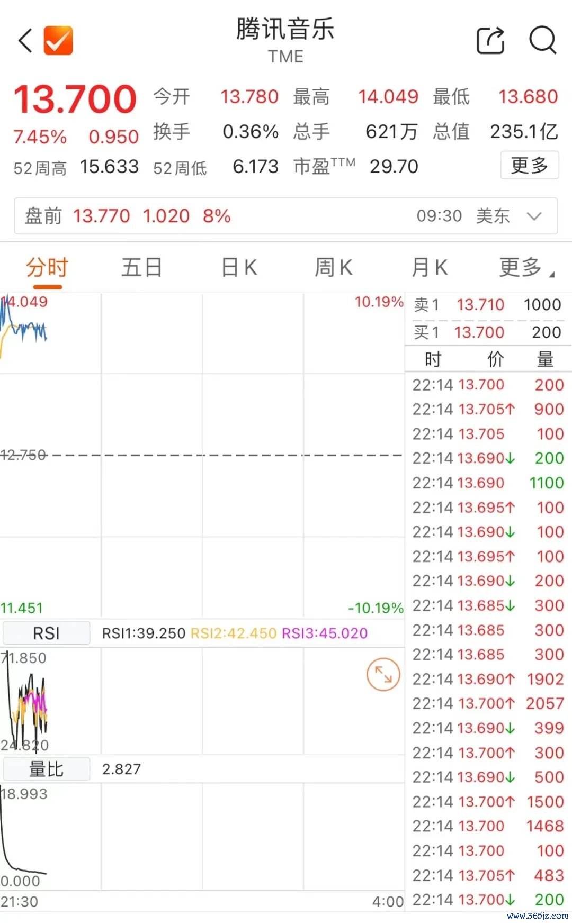Open the 更多 chart period dropdown
The height and width of the screenshot is (924, 572).
[525, 268]
